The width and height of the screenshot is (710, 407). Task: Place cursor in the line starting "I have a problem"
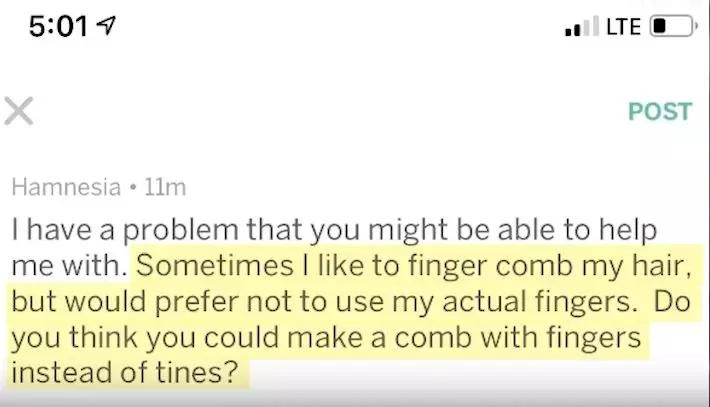point(330,229)
